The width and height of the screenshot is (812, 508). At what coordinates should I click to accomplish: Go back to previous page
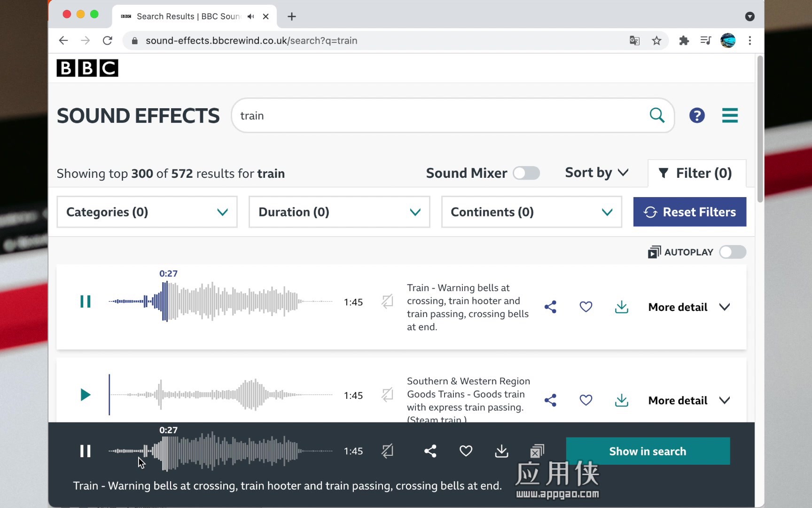[x=63, y=41]
